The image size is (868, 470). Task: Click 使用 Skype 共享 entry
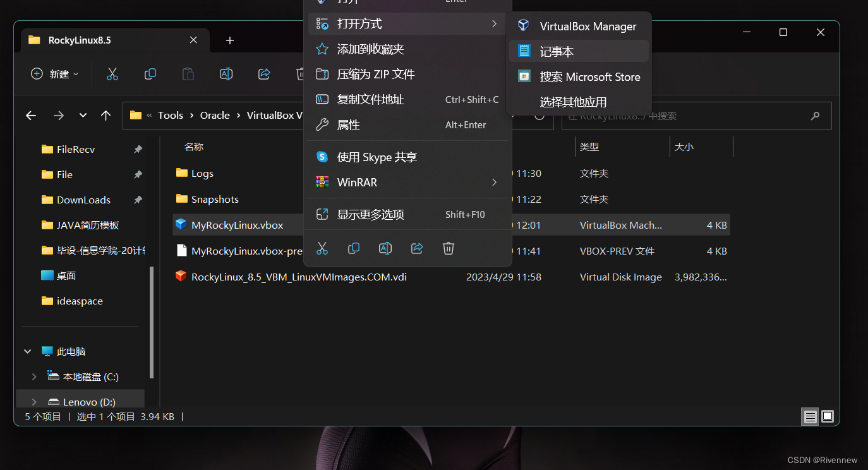pos(407,157)
